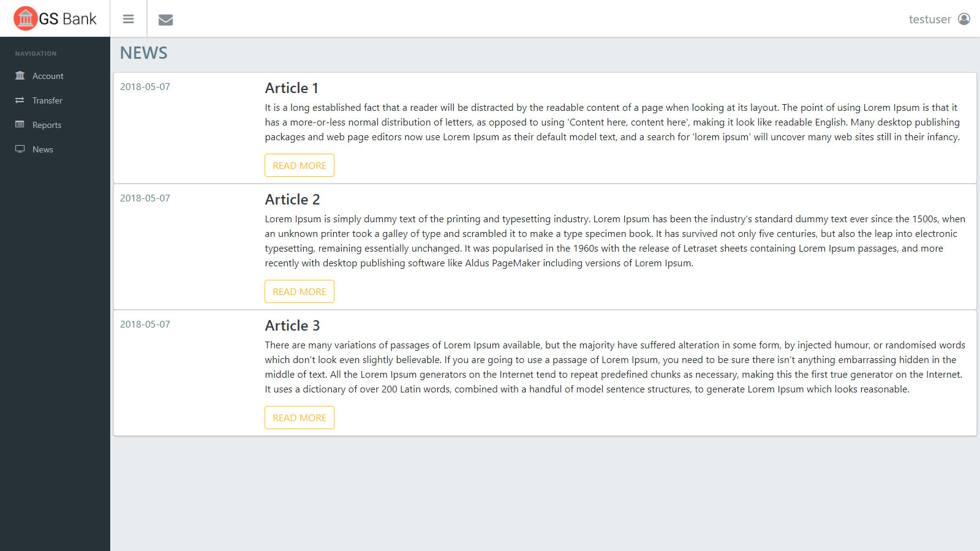The width and height of the screenshot is (980, 551).
Task: Open Reports from the navigation
Action: tap(47, 125)
